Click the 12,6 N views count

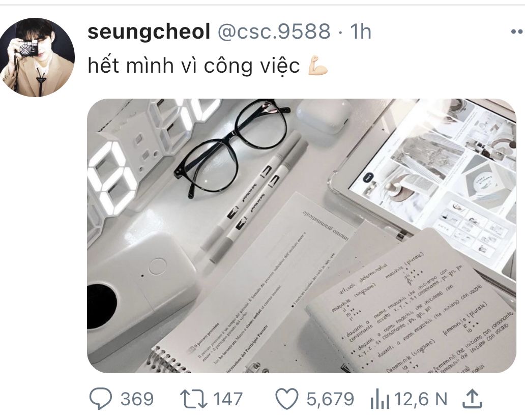coord(420,399)
